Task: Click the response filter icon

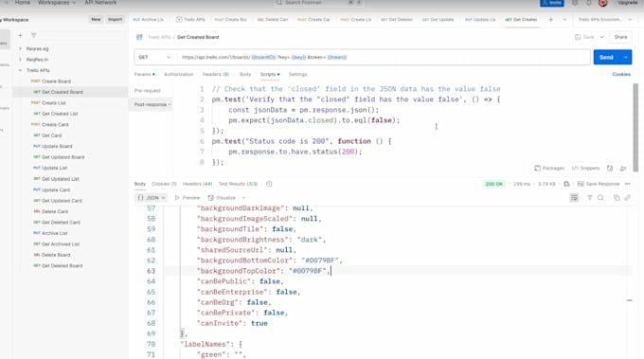Action: click(590, 198)
